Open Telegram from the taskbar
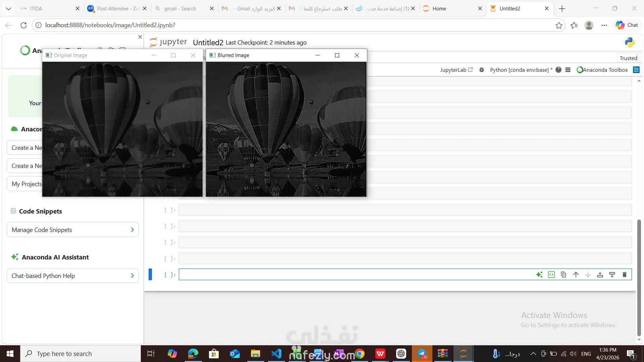 click(x=422, y=354)
